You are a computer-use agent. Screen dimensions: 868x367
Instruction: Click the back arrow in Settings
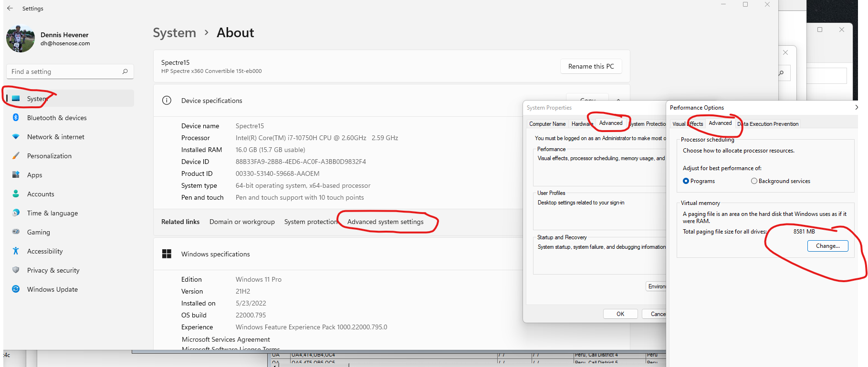(x=10, y=8)
